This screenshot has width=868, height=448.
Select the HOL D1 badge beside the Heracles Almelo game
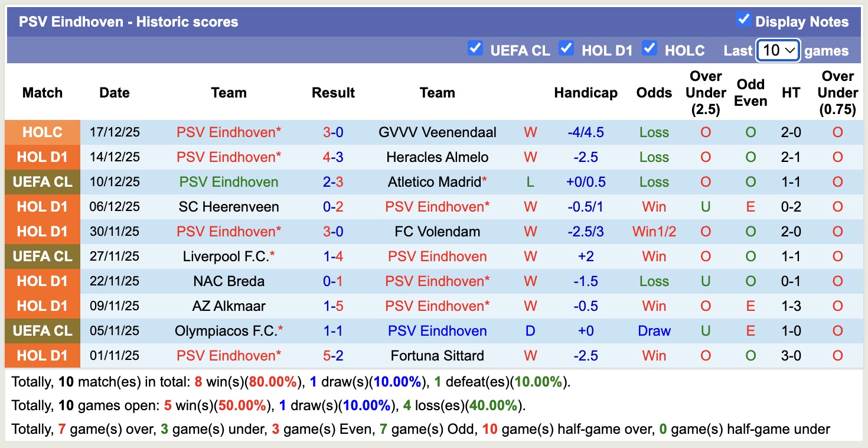tap(42, 157)
